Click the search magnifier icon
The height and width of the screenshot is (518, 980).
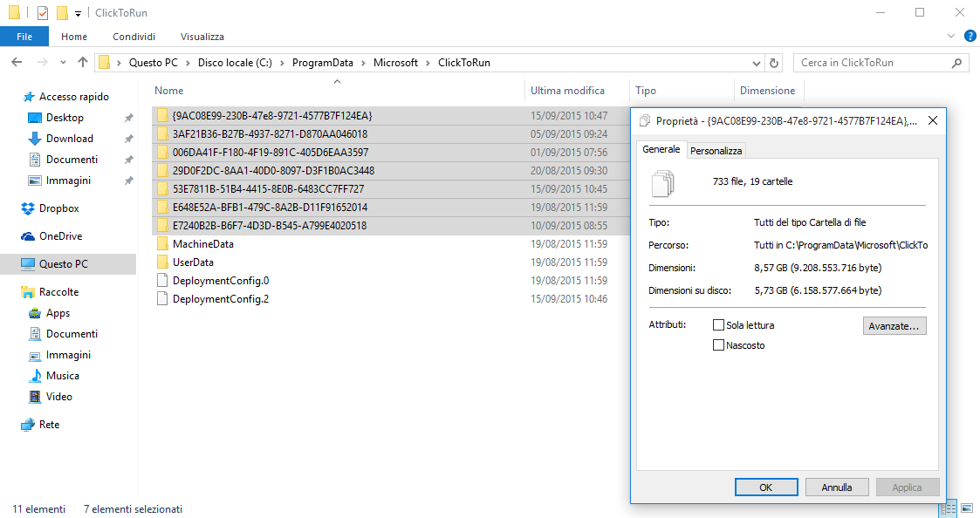pyautogui.click(x=956, y=63)
